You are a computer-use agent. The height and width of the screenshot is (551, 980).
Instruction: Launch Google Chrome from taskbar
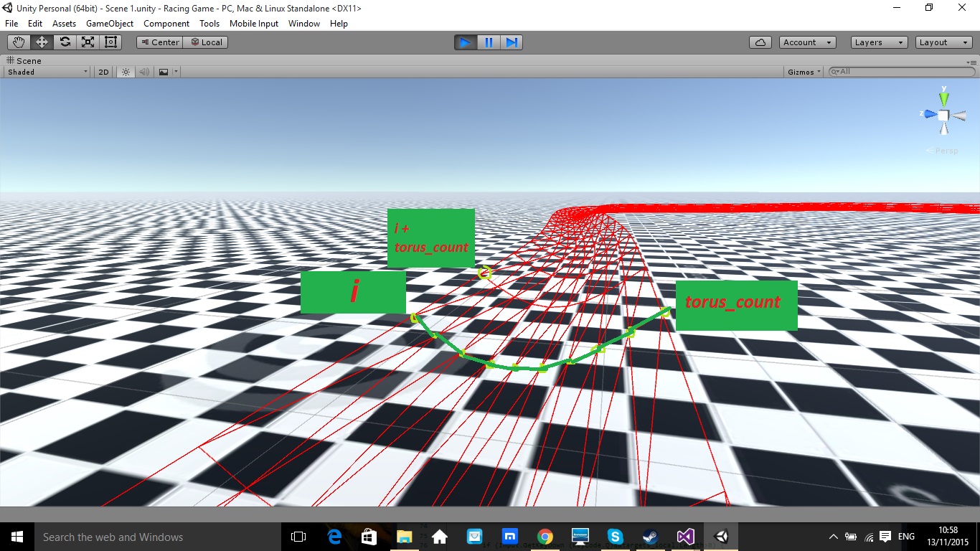point(545,537)
